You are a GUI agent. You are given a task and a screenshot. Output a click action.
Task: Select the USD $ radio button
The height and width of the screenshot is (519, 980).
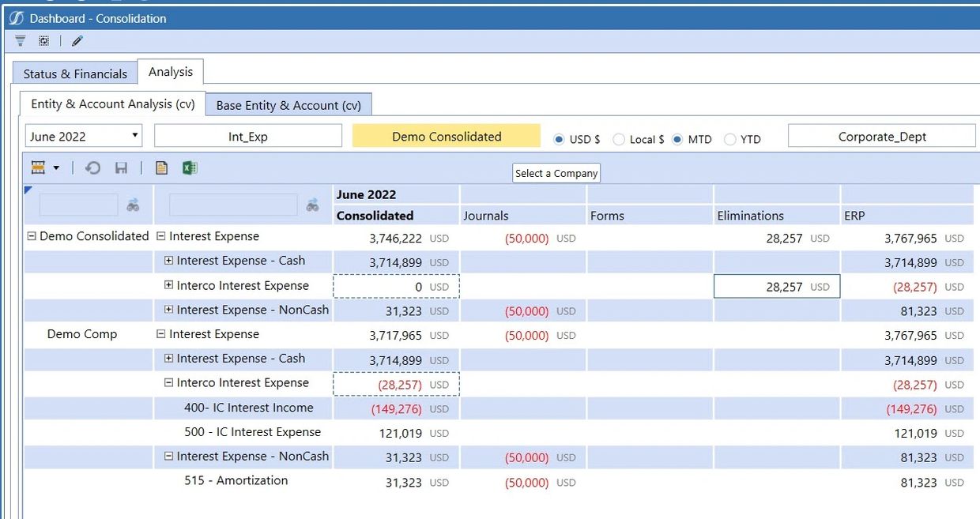coord(559,139)
